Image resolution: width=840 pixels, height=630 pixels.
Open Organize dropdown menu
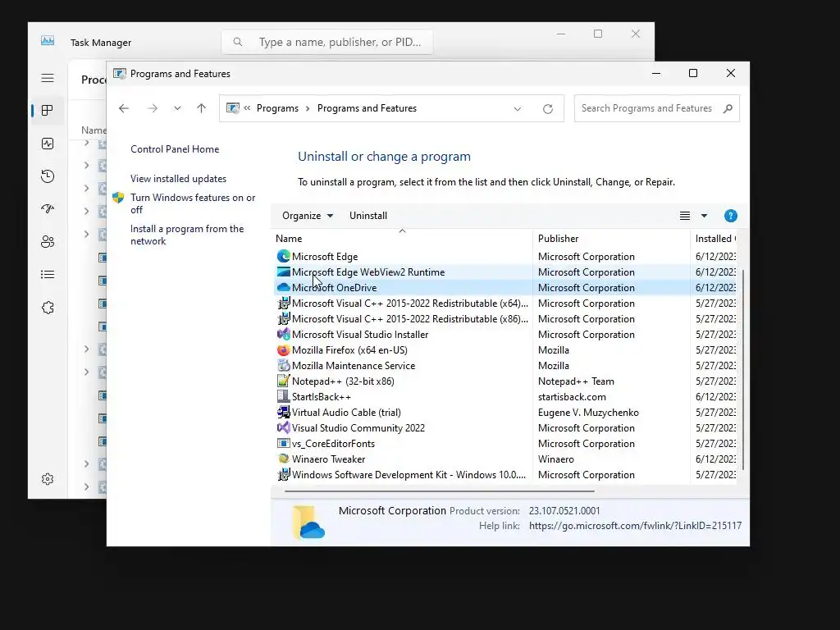click(308, 216)
